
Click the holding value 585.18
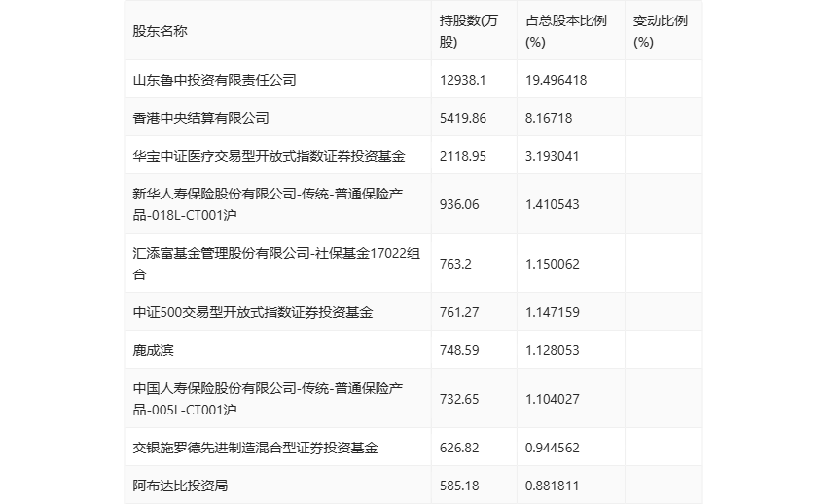coord(459,486)
